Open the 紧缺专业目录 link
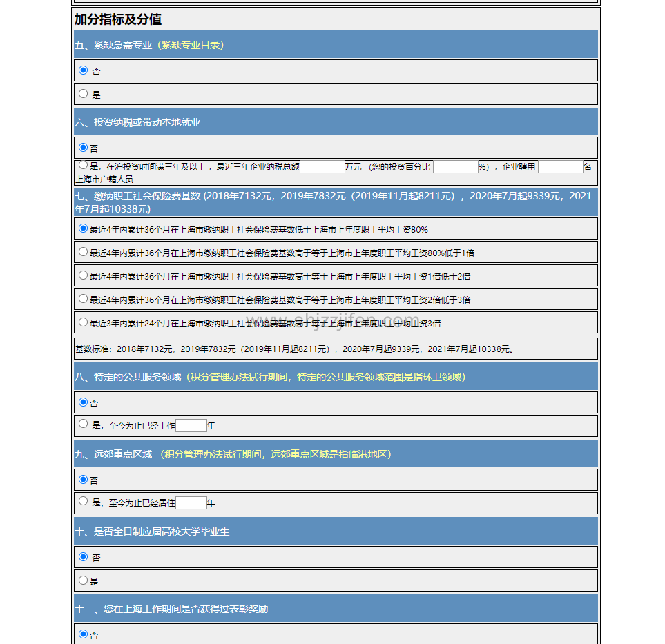The image size is (665, 644). pyautogui.click(x=191, y=45)
